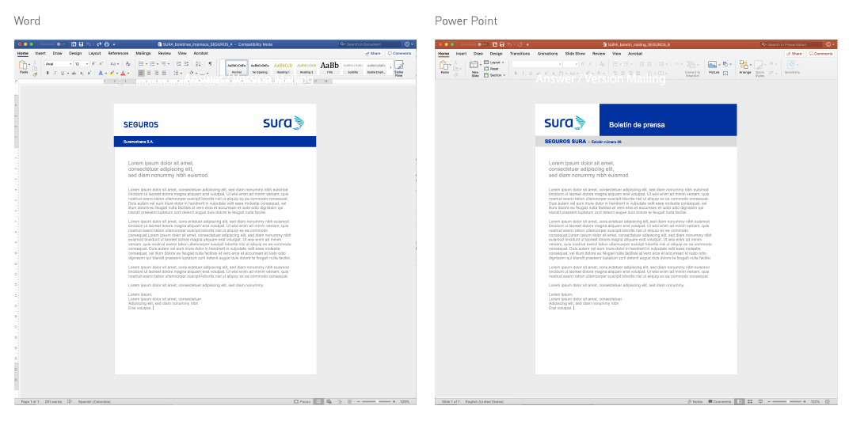Open the Layout dropdown in PowerPoint
Image resolution: width=868 pixels, height=421 pixels.
tap(493, 62)
